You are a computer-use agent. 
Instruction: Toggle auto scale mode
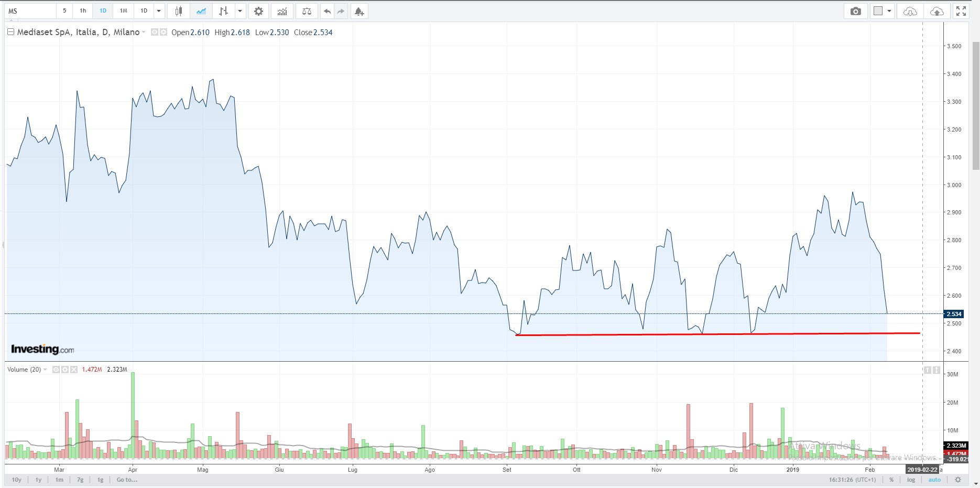(x=934, y=480)
